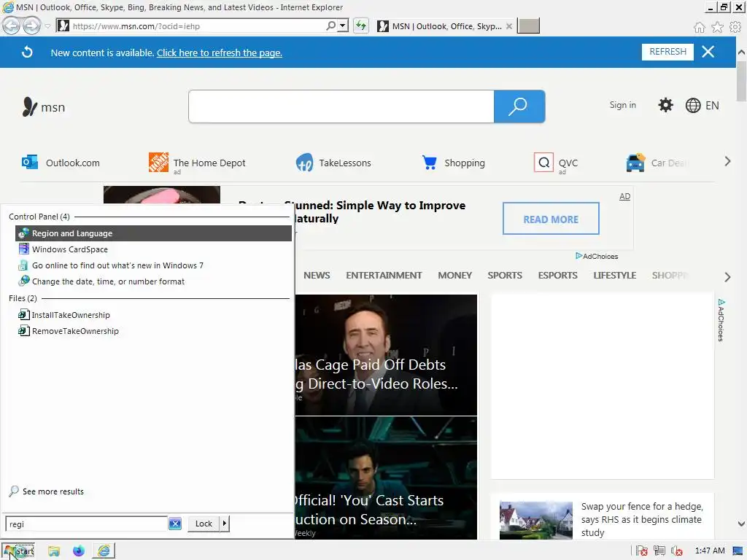The width and height of the screenshot is (747, 560).
Task: Open IE Tools gear icon
Action: click(x=735, y=27)
